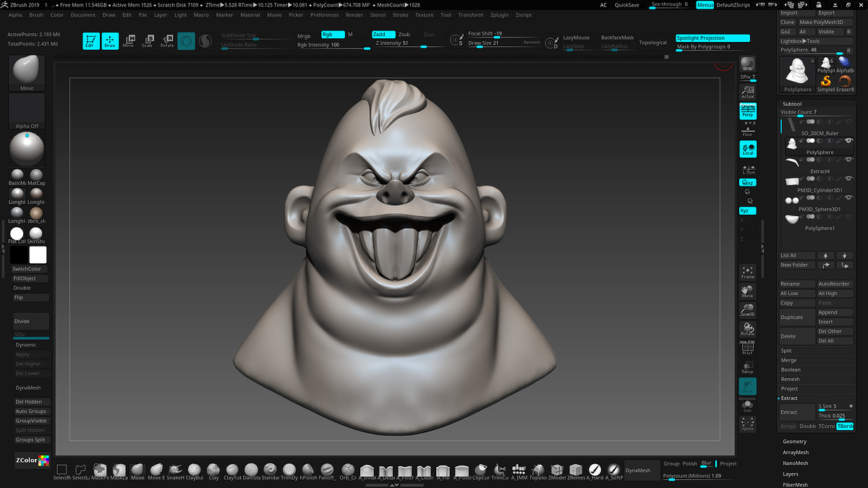Open the Alpha Off selector
Viewport: 868px width, 488px height.
[x=27, y=111]
